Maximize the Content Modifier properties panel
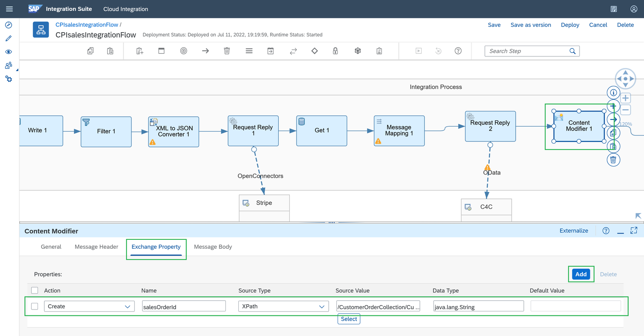 pos(634,231)
